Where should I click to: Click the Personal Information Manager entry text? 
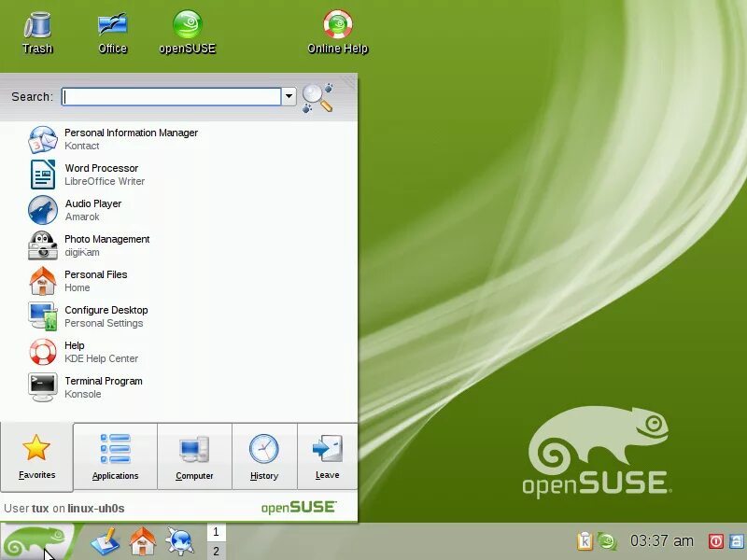[x=131, y=133]
